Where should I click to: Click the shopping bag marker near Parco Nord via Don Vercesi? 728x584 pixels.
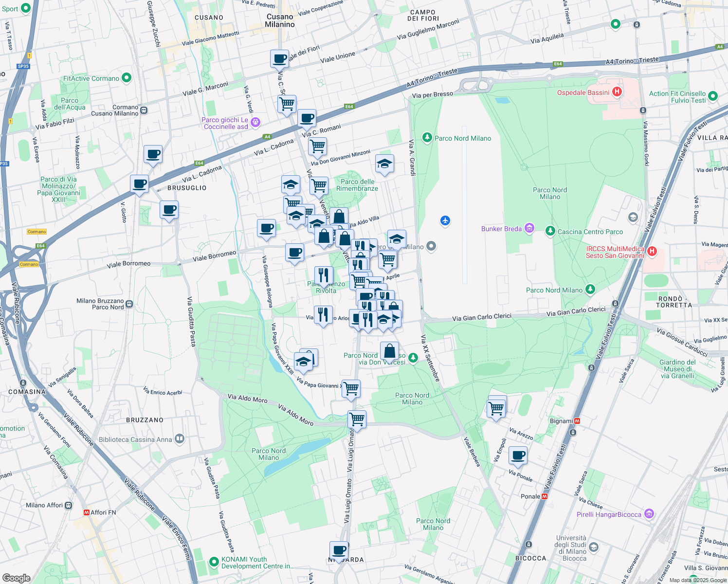click(x=389, y=351)
